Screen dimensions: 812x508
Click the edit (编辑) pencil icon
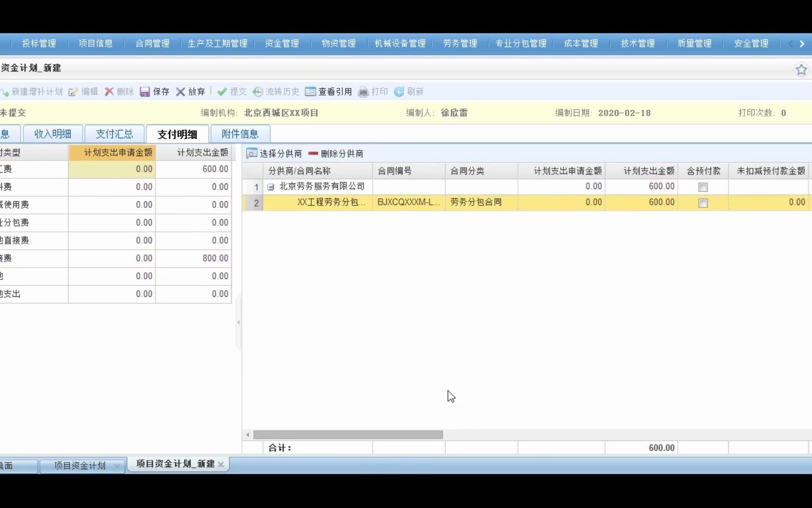(x=73, y=92)
